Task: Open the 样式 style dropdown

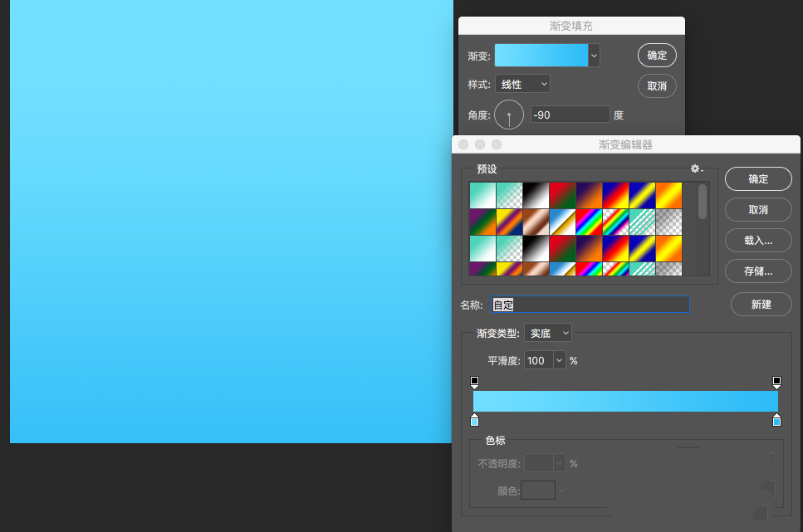Action: 522,84
